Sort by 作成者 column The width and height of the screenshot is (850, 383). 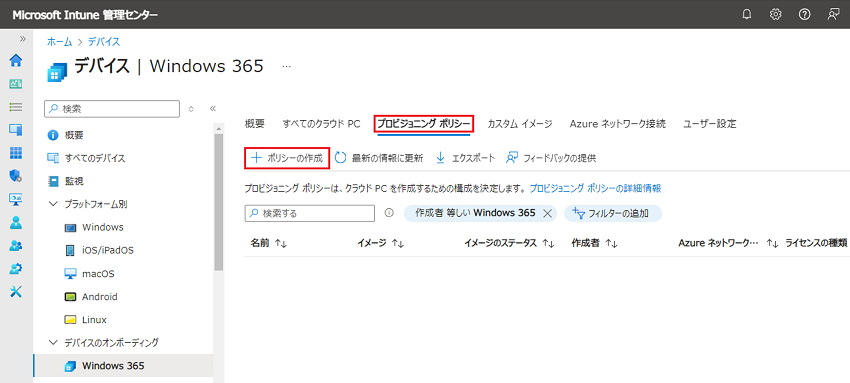[x=595, y=244]
